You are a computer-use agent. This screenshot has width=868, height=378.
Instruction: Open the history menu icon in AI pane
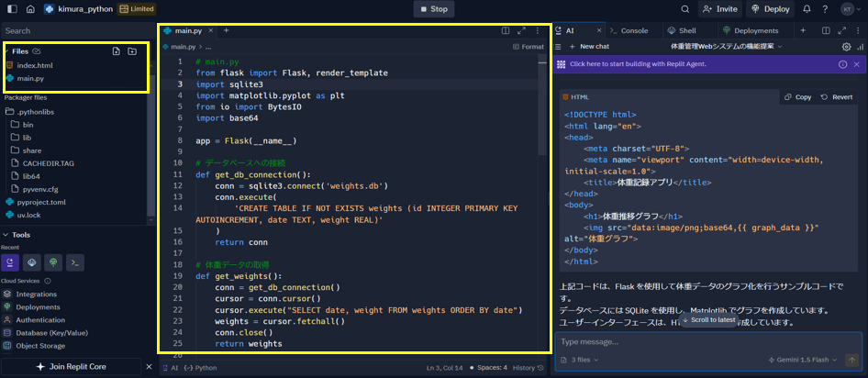click(558, 47)
